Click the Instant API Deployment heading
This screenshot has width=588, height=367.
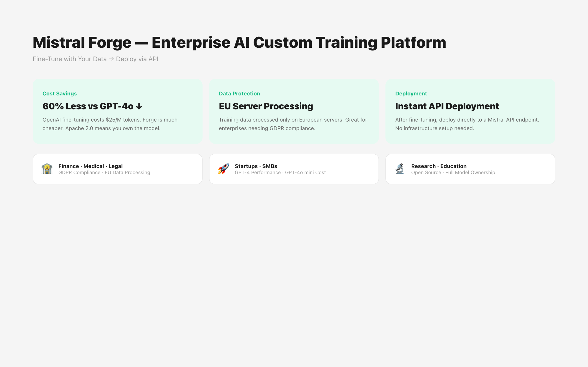click(447, 106)
